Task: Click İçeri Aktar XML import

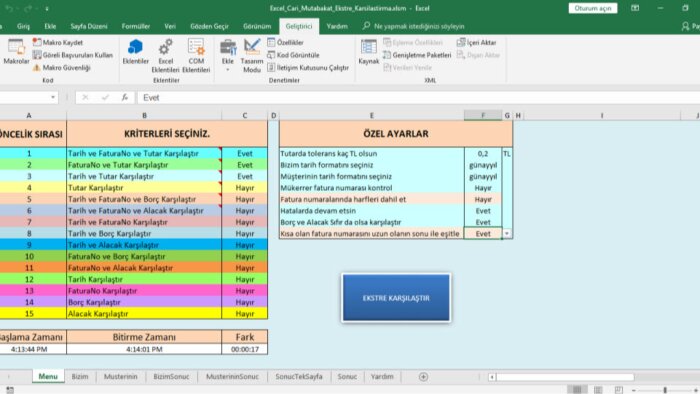Action: click(476, 42)
